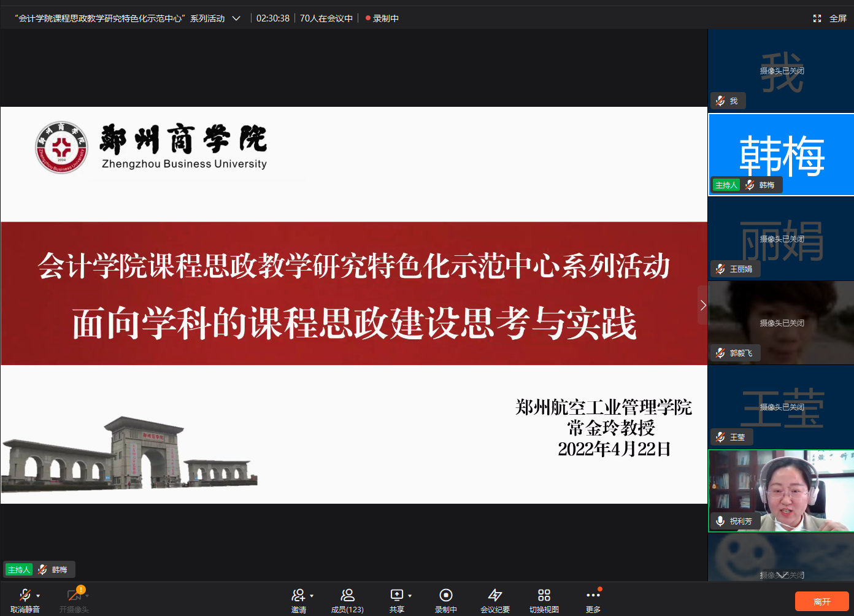The width and height of the screenshot is (854, 616).
Task: Expand the meeting title dropdown chevron
Action: click(x=236, y=18)
